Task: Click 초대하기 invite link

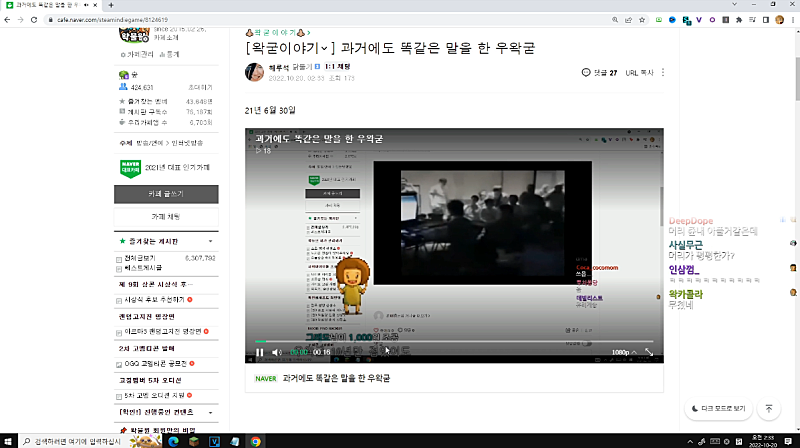Action: click(200, 87)
